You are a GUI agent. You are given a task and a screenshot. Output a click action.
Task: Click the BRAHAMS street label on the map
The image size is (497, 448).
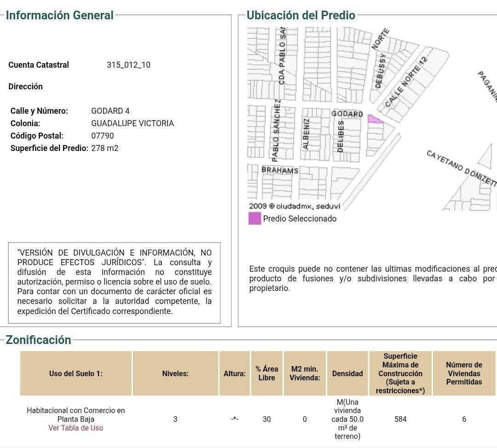click(x=280, y=170)
